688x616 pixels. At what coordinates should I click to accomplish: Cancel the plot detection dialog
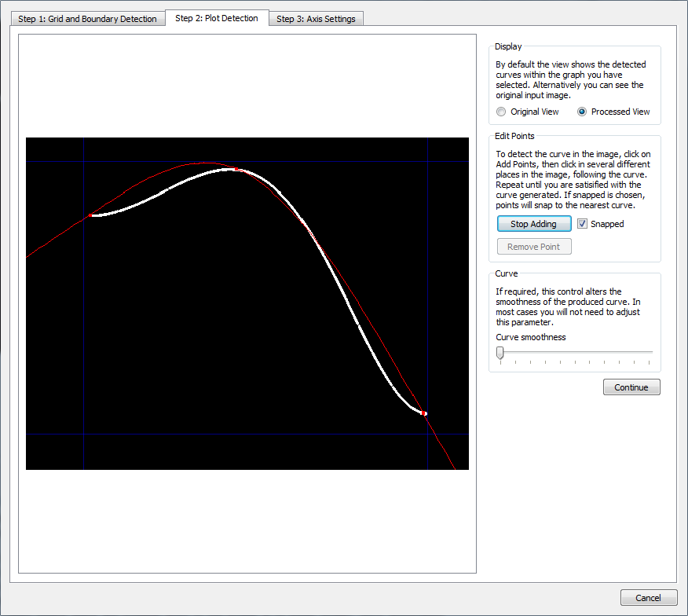coord(648,598)
